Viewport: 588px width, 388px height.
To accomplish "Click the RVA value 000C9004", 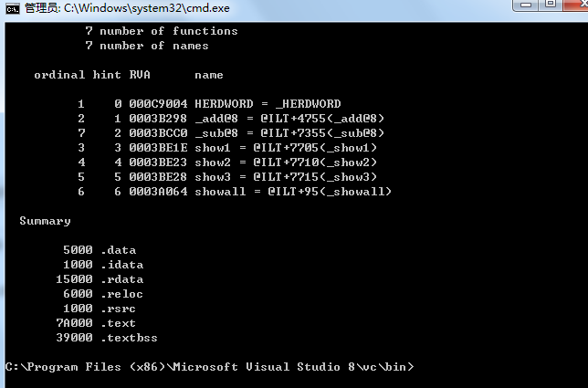I will (158, 104).
